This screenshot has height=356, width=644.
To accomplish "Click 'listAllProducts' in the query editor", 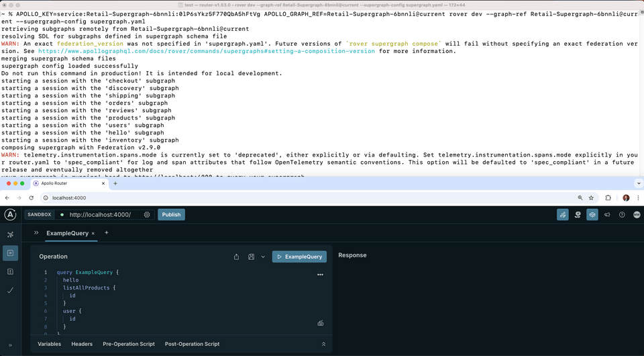I will [87, 287].
